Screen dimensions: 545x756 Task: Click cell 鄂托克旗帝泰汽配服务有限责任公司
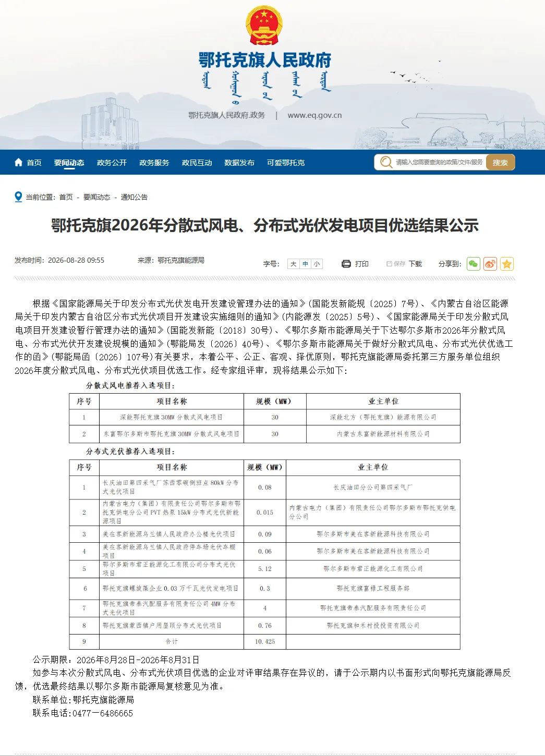tap(373, 608)
